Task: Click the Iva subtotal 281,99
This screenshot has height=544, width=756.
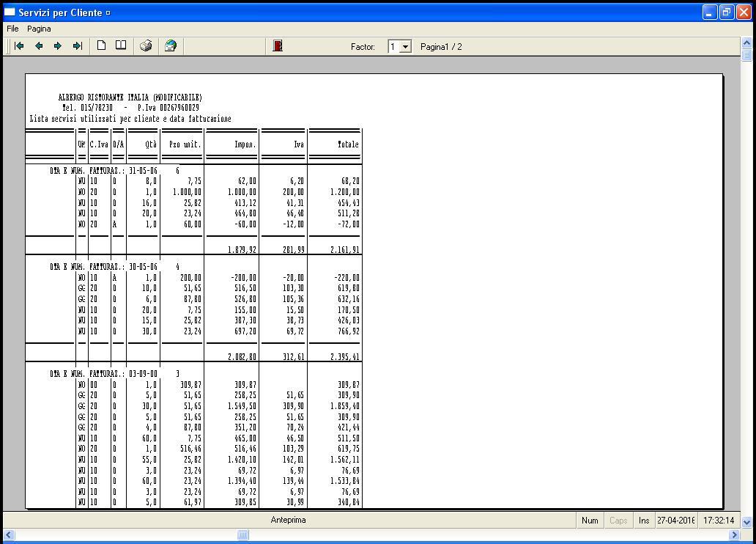Action: tap(294, 250)
